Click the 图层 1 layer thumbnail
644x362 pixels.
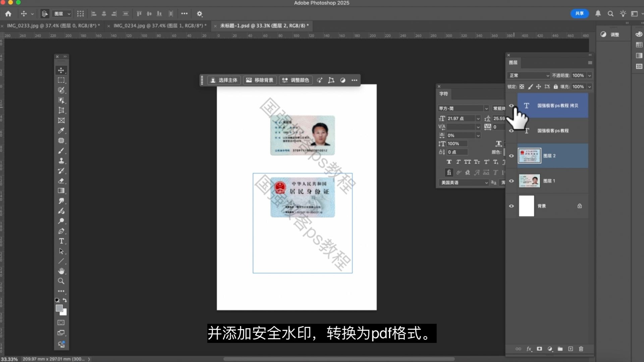[530, 181]
